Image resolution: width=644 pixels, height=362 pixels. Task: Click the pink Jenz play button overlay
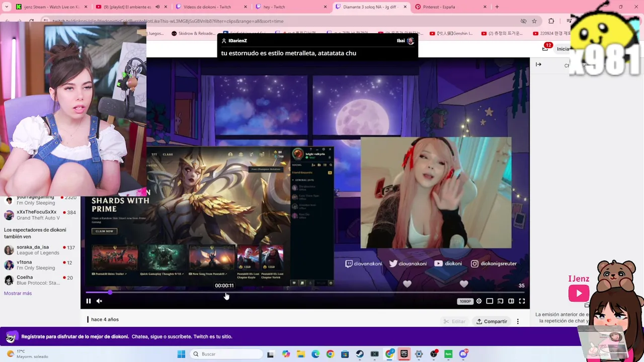point(579,293)
